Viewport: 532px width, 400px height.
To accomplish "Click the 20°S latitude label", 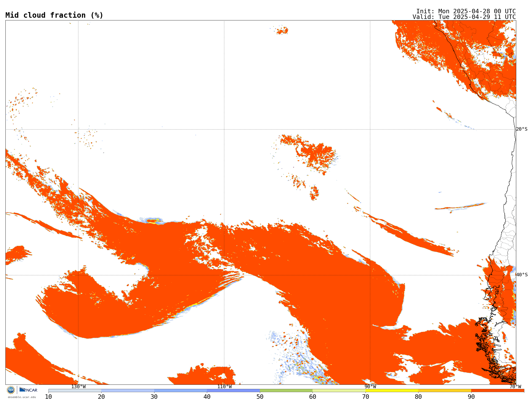I will [522, 129].
